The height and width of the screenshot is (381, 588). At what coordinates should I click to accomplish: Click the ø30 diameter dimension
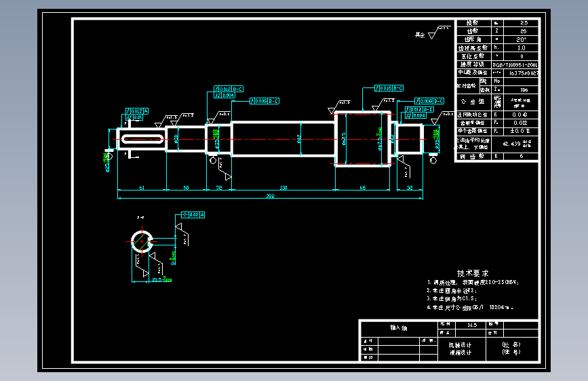point(176,139)
